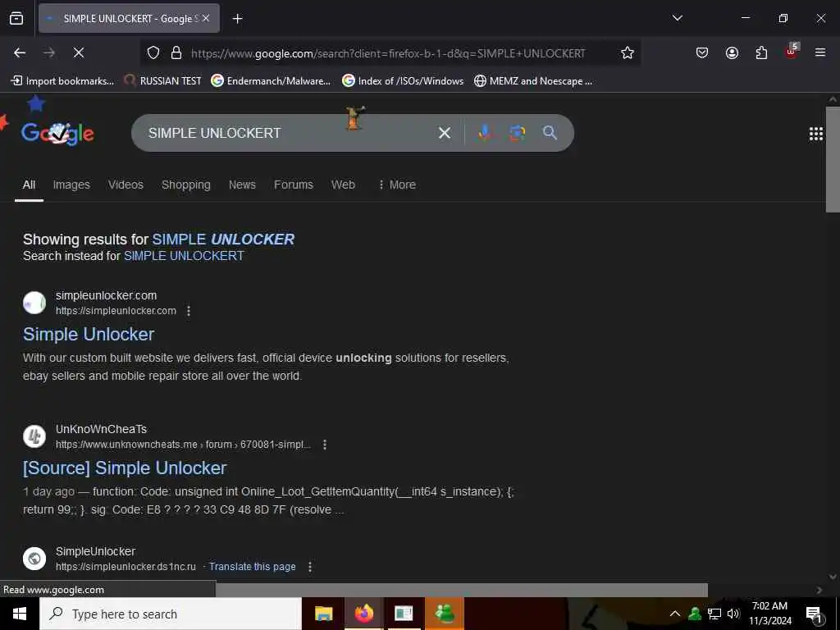Close the SIMPLE UNLOCKERT tab
The image size is (840, 630).
(206, 18)
